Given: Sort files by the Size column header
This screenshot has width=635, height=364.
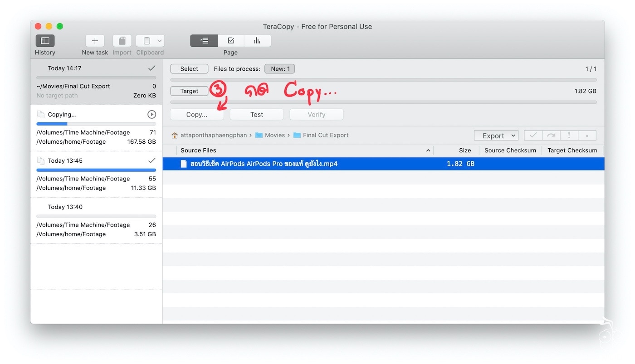Looking at the screenshot, I should pyautogui.click(x=464, y=150).
